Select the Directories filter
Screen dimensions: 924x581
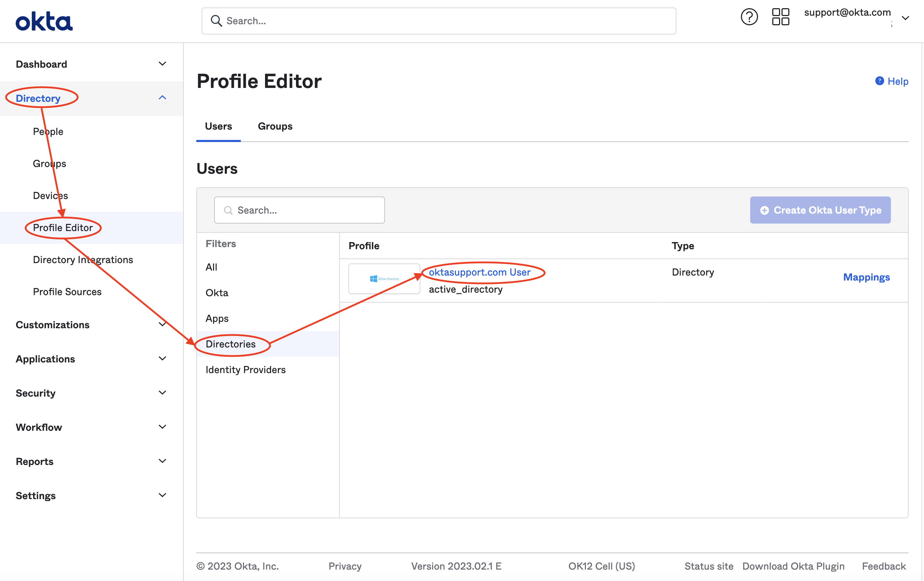(231, 344)
